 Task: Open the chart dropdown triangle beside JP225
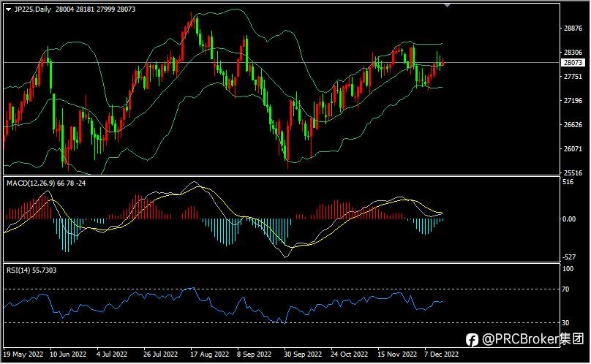9,10
